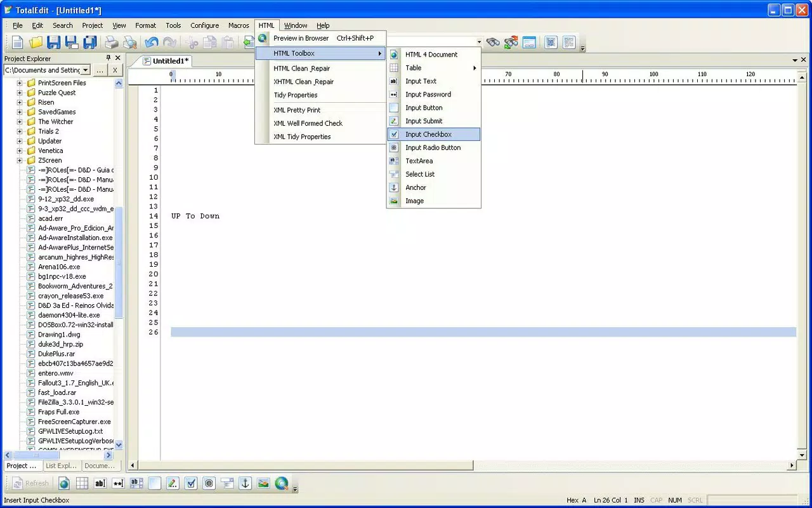Select the file acad.err in the tree
812x508 pixels.
click(50, 218)
